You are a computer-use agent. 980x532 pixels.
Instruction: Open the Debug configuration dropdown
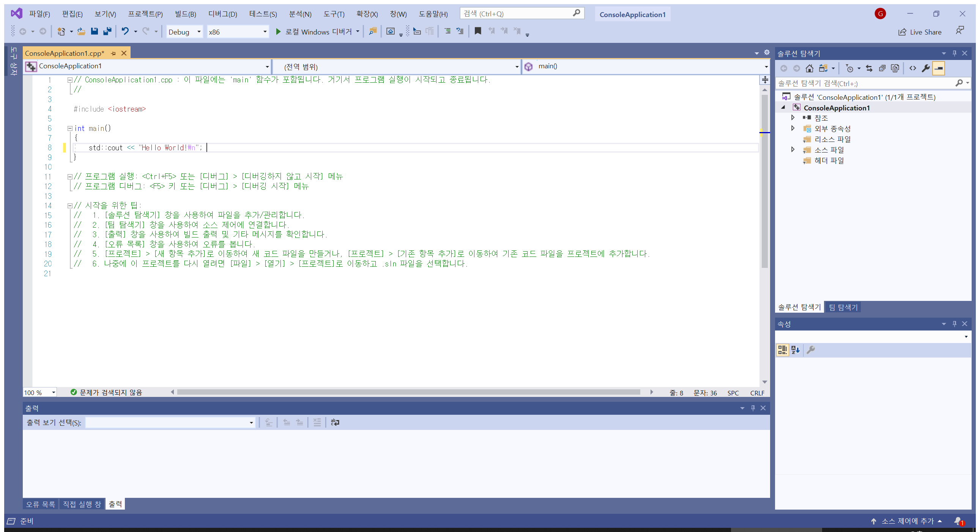tap(184, 32)
